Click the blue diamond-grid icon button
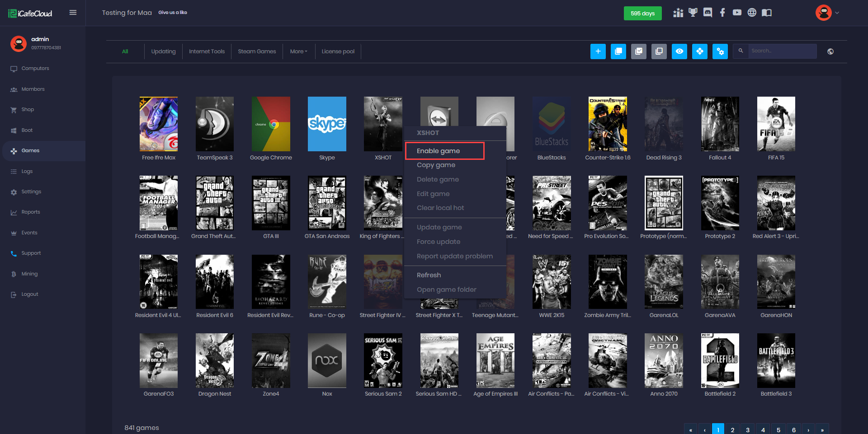 (699, 51)
